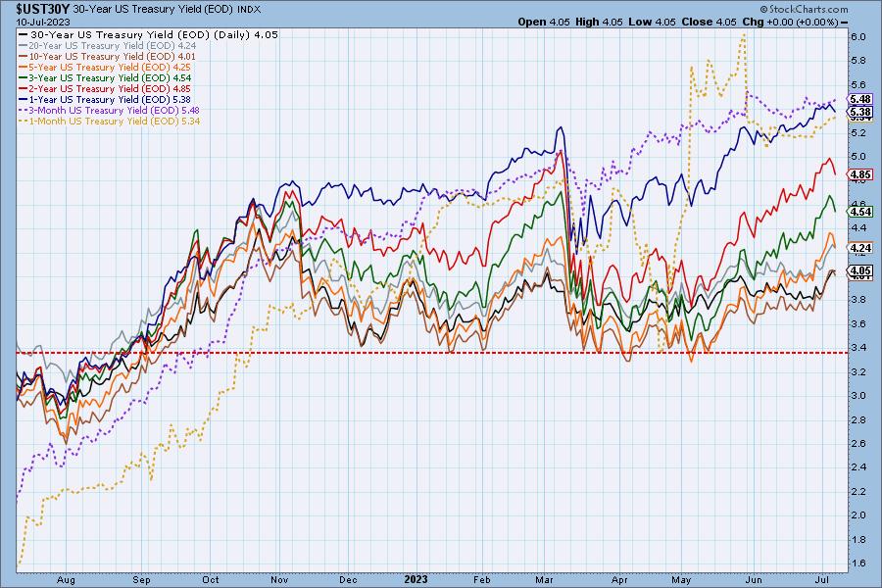Click the 3.4 y-axis label

[858, 348]
